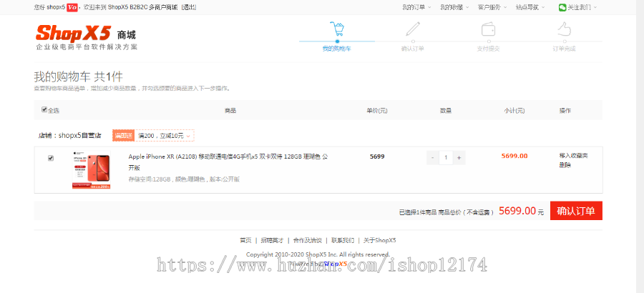Click the wallet payment step icon

point(488,29)
